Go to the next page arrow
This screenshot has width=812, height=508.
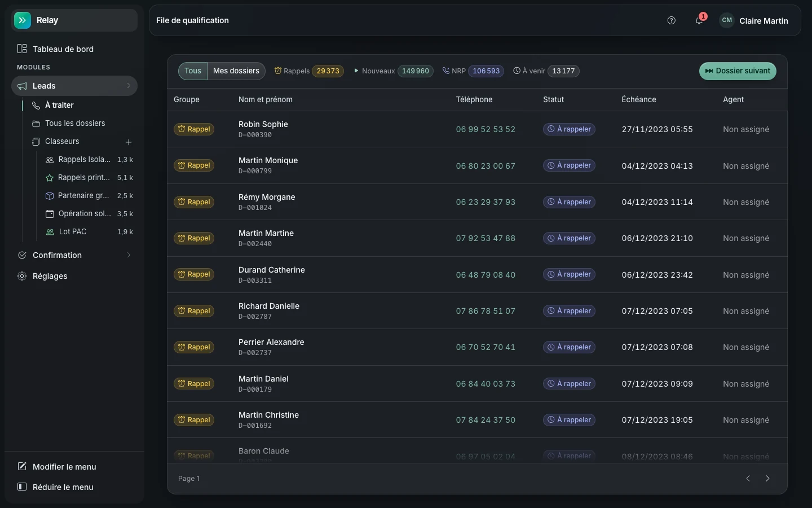767,479
